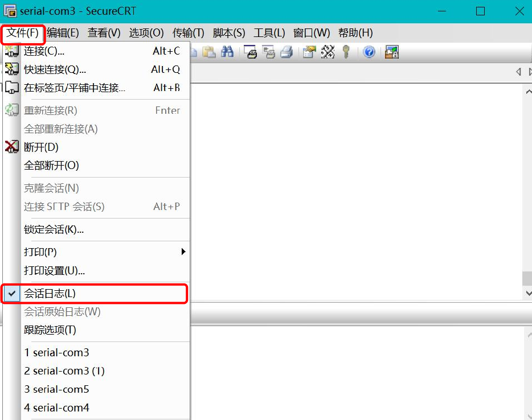
Task: Click the Quick Connect menu icon
Action: [x=11, y=69]
